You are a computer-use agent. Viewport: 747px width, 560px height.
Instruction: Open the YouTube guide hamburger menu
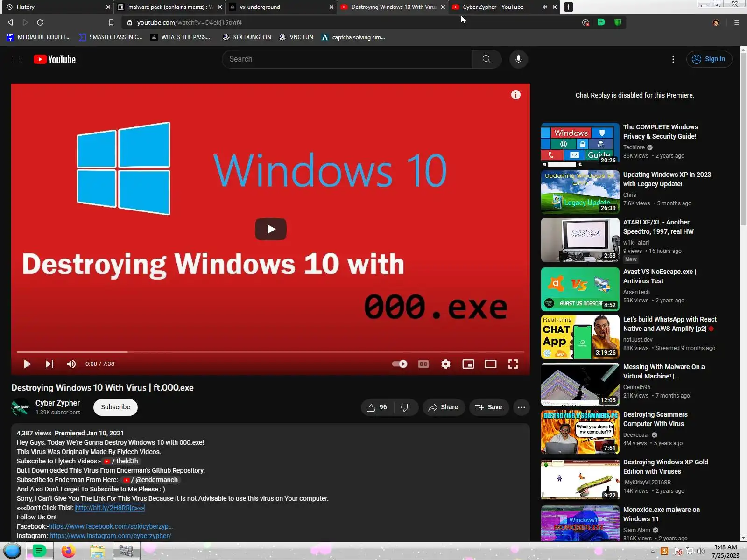click(17, 59)
